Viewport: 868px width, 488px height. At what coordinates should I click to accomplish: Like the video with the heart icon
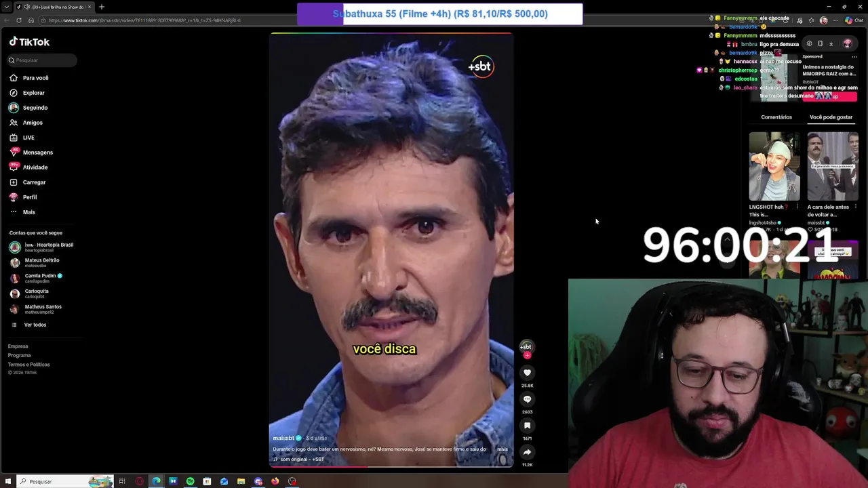(x=527, y=373)
